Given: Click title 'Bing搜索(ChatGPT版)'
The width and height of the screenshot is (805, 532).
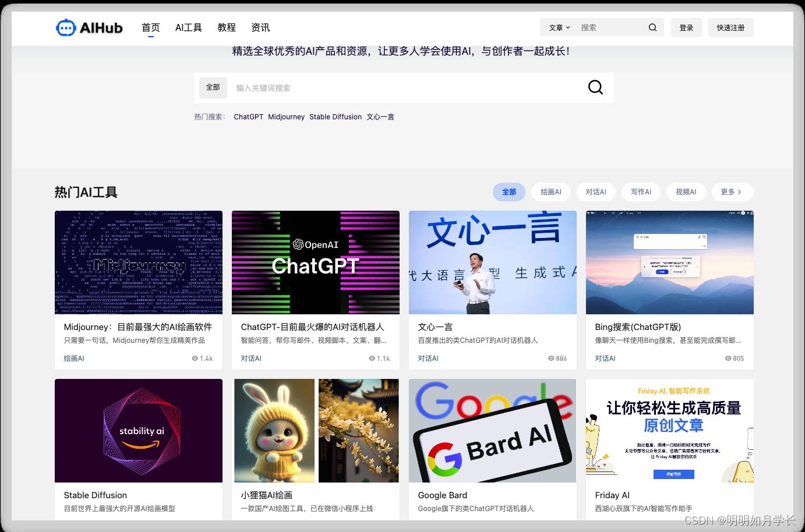Looking at the screenshot, I should [638, 327].
